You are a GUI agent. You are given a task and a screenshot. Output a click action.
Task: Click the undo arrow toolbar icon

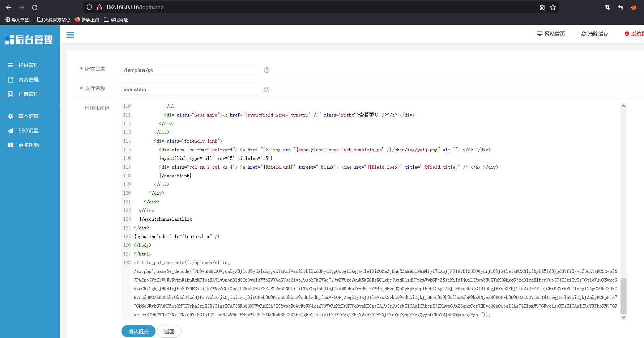click(620, 7)
